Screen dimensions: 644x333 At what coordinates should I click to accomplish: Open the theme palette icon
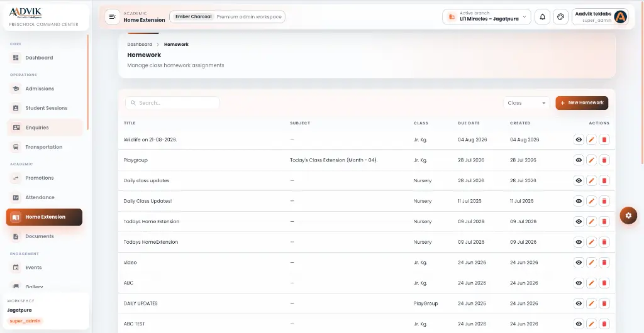tap(560, 17)
